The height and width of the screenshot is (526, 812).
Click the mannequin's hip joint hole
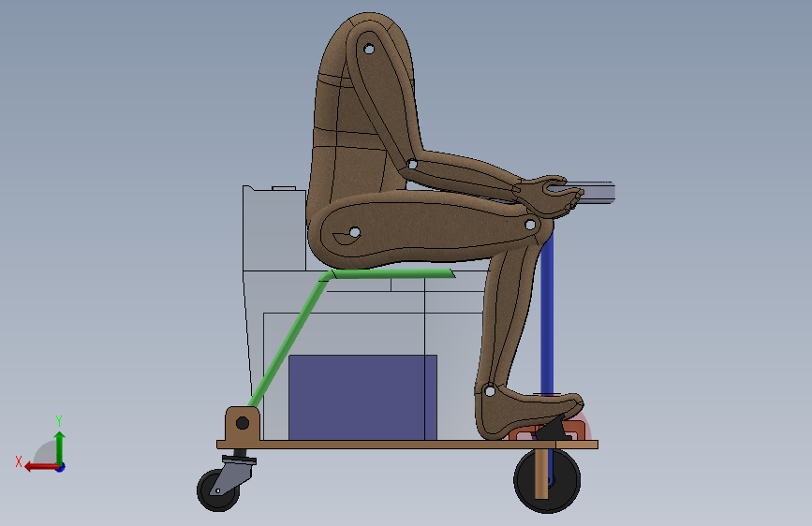355,232
